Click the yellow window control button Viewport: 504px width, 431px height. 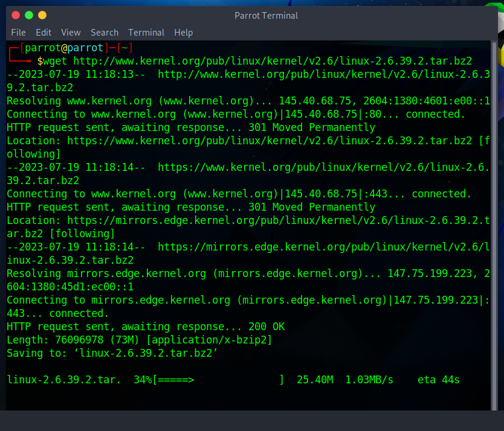42,15
